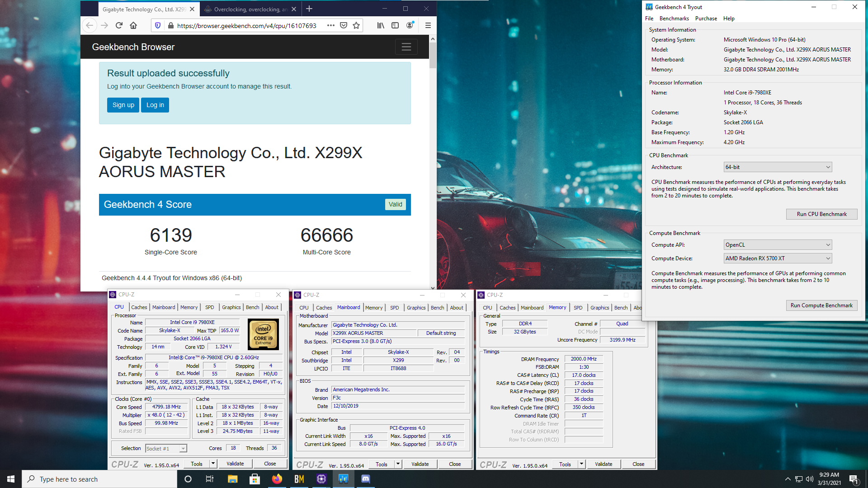The width and height of the screenshot is (868, 488).
Task: Save page to Pocket
Action: tap(344, 26)
